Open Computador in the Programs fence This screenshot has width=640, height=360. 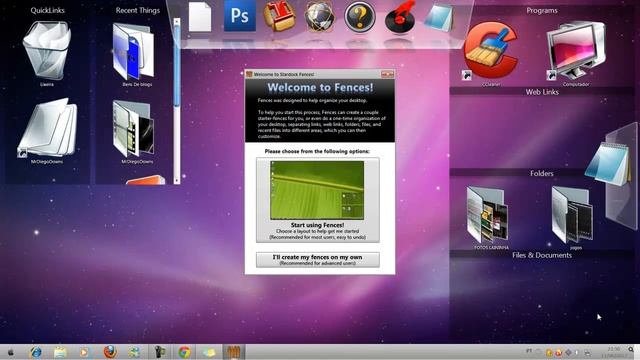(x=576, y=50)
